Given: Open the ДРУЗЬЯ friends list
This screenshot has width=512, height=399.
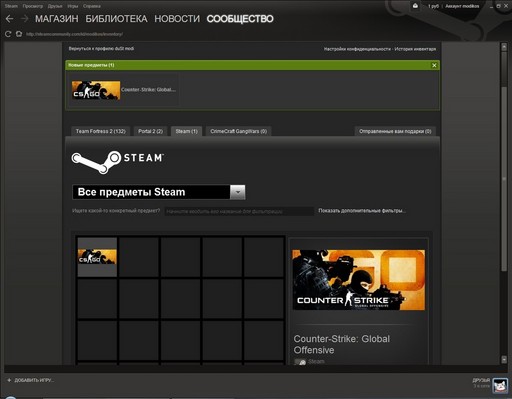Looking at the screenshot, I should click(481, 380).
